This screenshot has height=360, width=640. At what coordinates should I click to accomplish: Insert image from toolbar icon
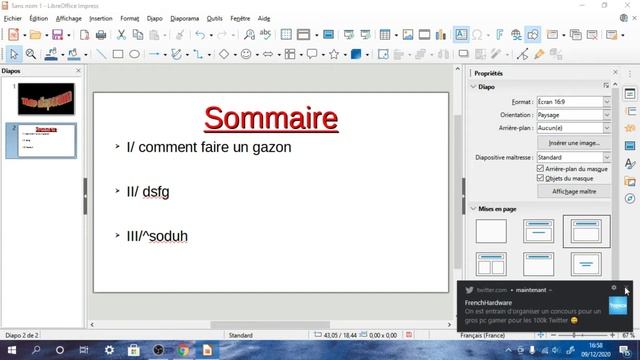(x=408, y=35)
